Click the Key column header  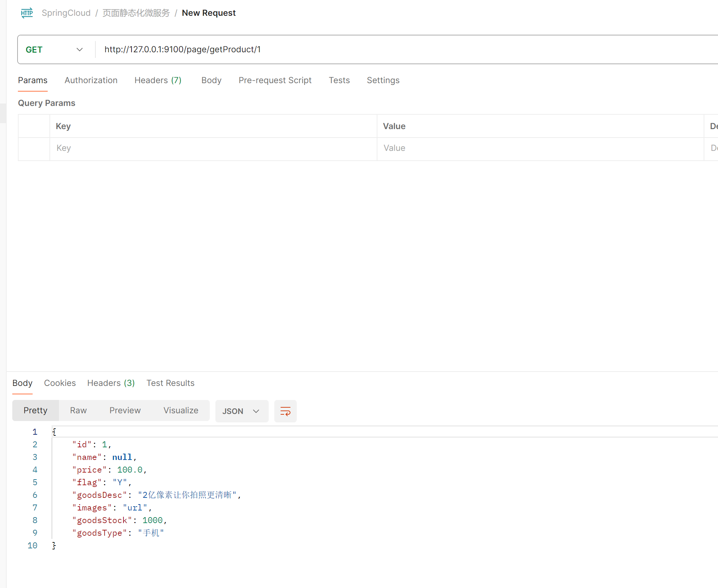[x=213, y=126]
